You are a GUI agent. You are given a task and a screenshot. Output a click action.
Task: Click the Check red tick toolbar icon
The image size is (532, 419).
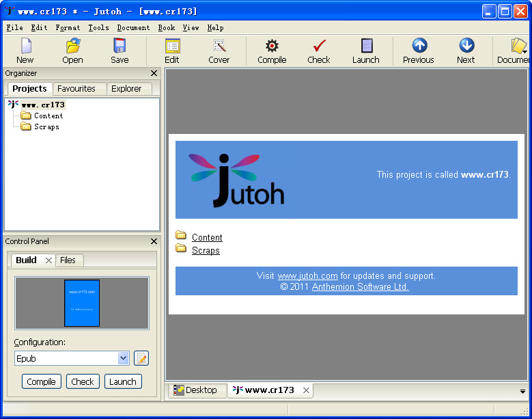(x=319, y=46)
